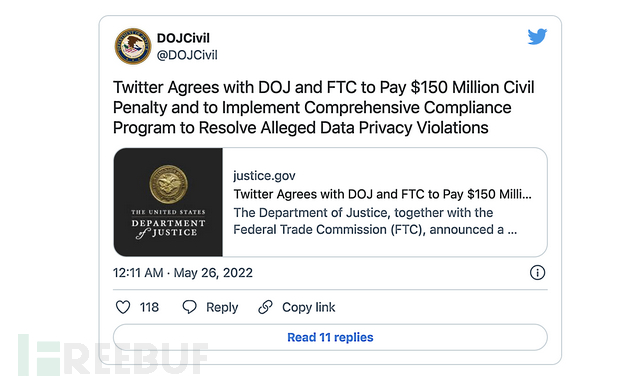
Task: Click the reply speech bubble icon
Action: pyautogui.click(x=189, y=307)
